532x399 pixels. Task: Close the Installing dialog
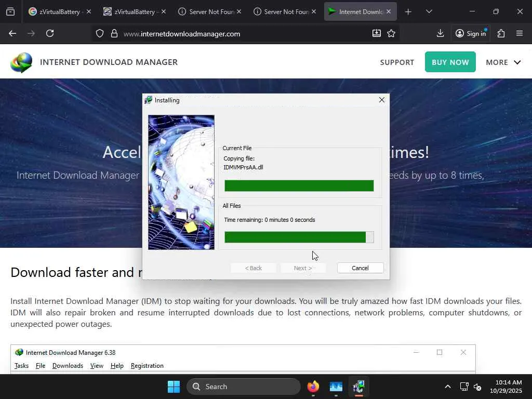[x=382, y=100]
